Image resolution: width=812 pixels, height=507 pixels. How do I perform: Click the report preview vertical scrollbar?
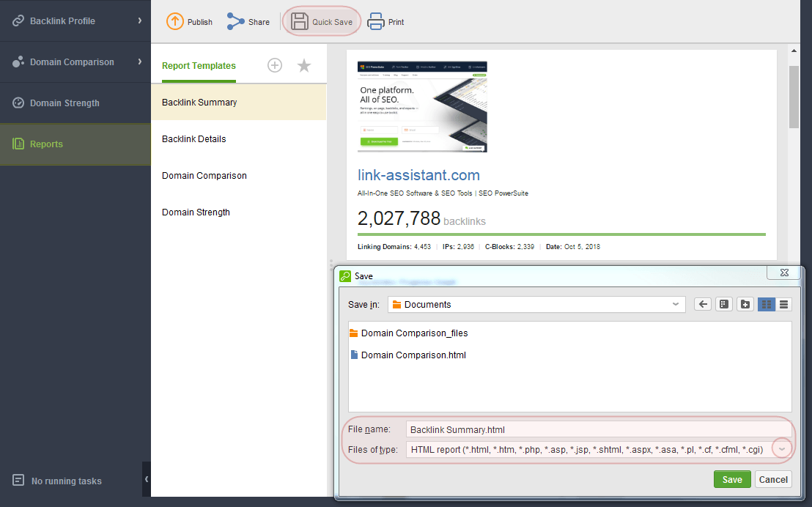[794, 97]
